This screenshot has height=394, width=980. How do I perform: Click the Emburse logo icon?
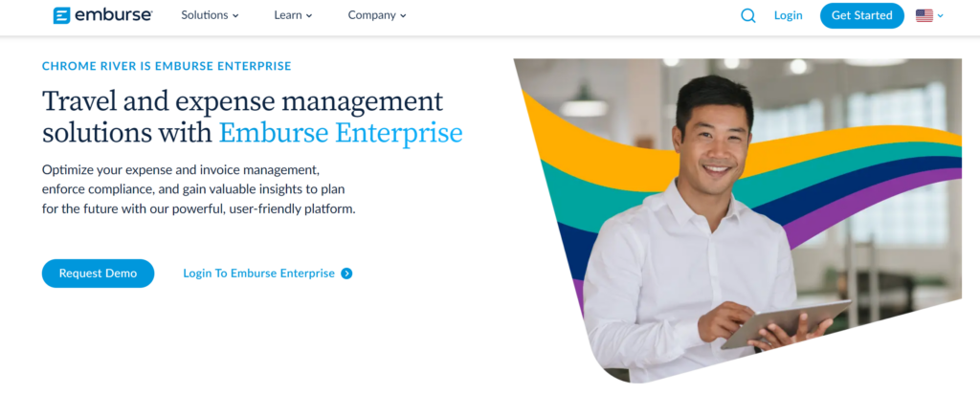click(62, 15)
